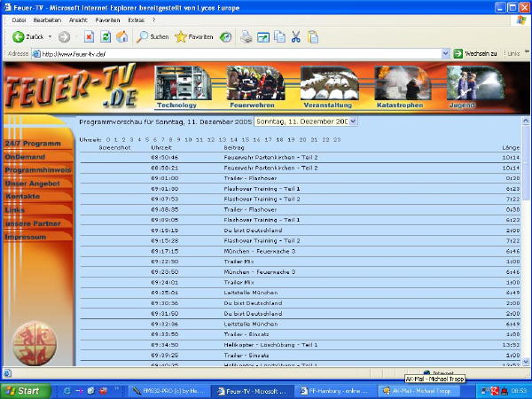Stop loading the page

89,36
